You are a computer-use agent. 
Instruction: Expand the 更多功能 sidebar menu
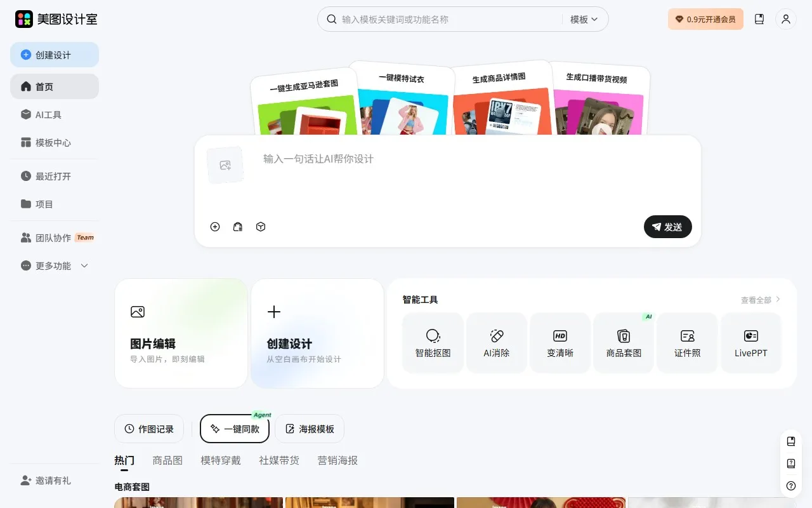click(55, 266)
